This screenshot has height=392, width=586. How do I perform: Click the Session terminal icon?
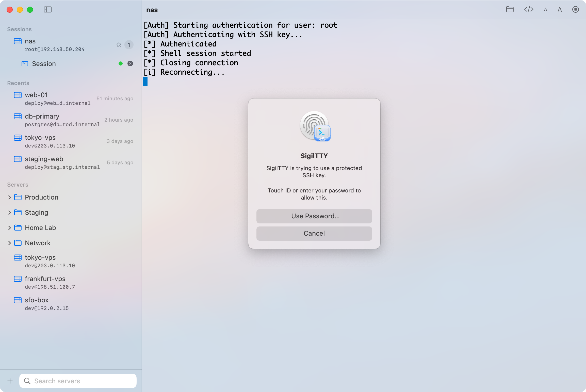[25, 64]
